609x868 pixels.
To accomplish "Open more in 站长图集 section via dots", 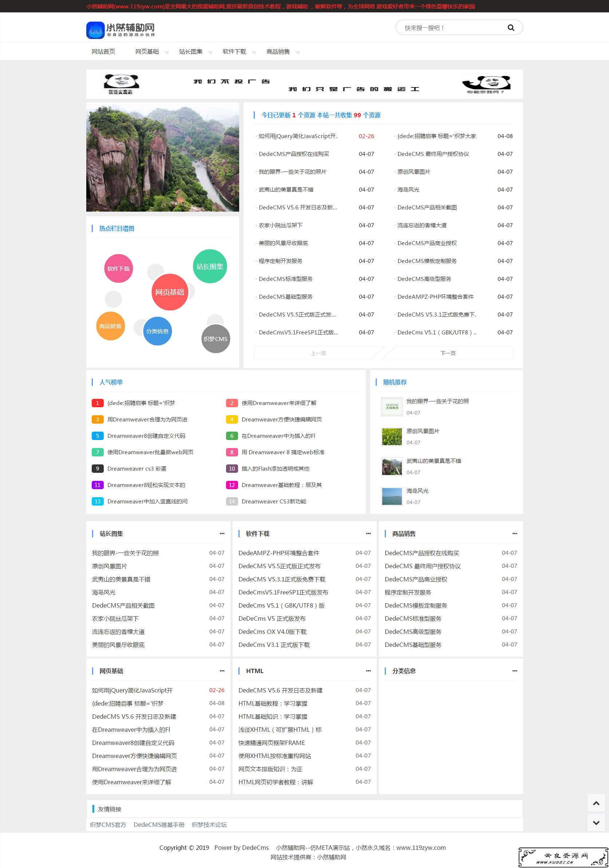I will tap(222, 533).
